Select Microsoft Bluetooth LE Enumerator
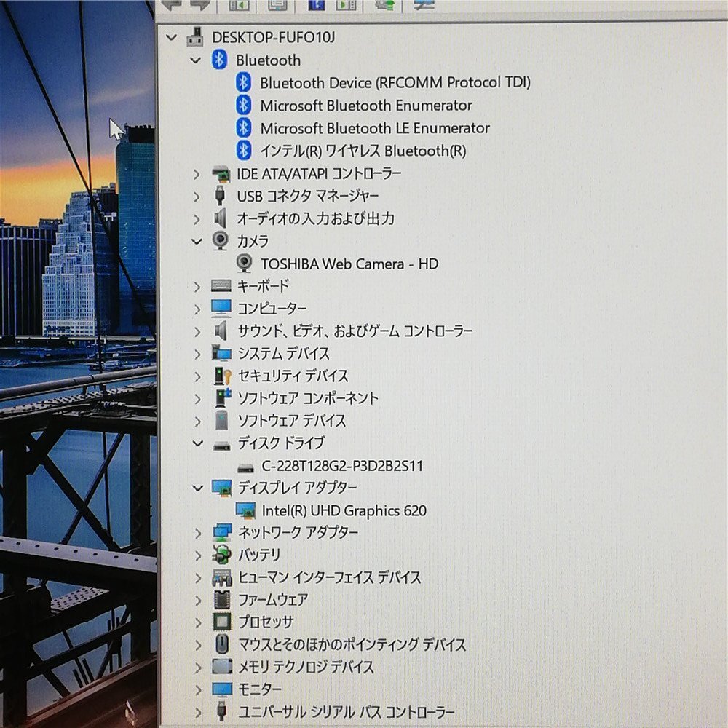 click(x=375, y=128)
